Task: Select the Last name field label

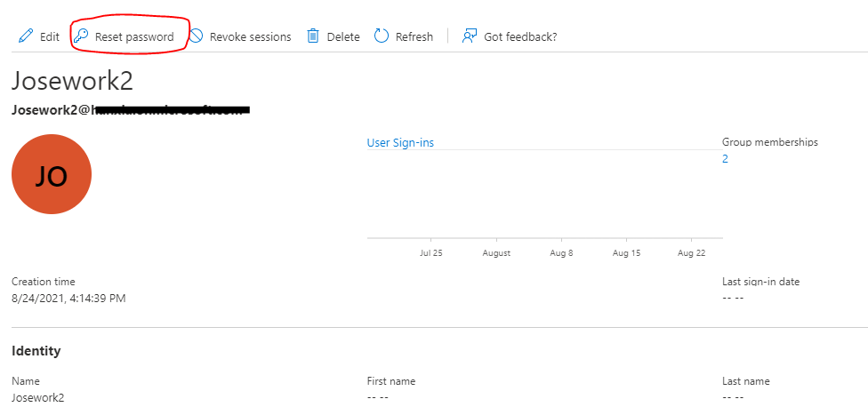Action: click(745, 381)
